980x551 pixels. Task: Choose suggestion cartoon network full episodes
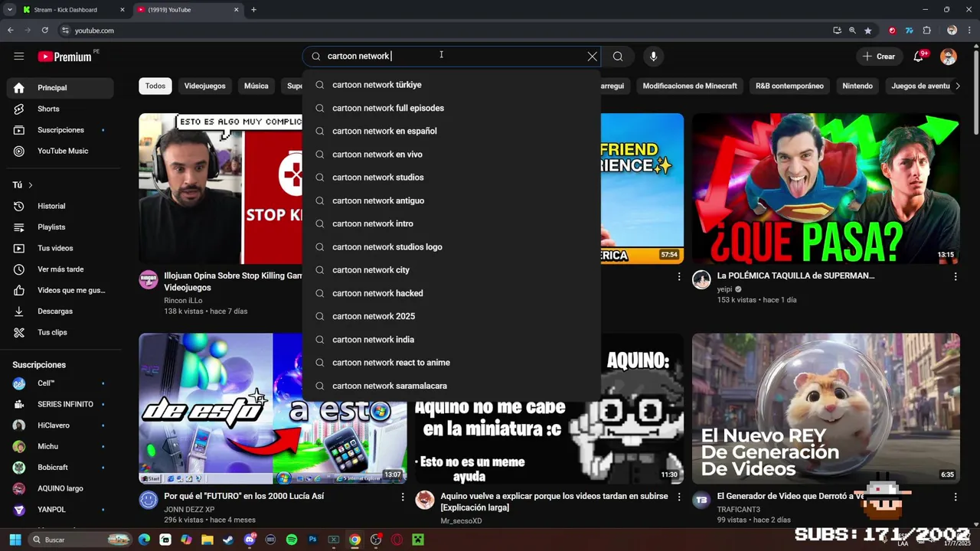452,108
